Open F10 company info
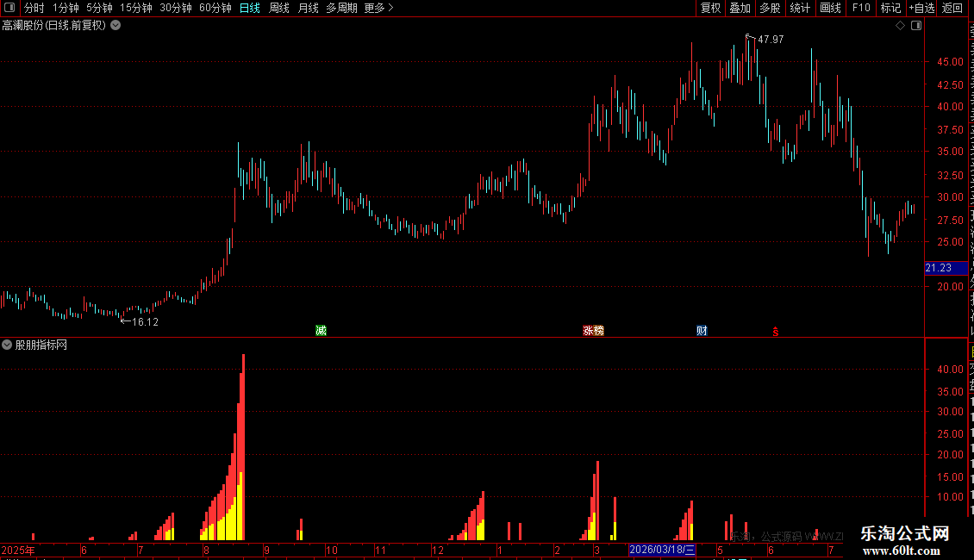 click(x=861, y=8)
